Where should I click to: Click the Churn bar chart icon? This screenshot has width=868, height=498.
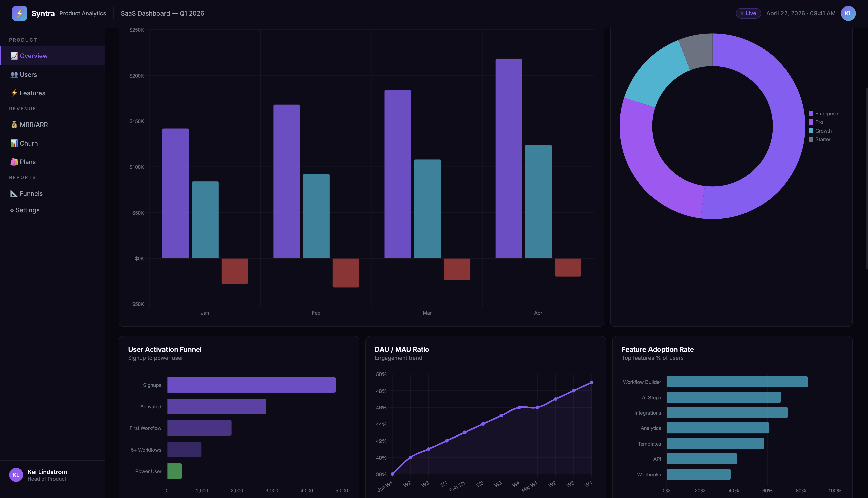click(14, 143)
